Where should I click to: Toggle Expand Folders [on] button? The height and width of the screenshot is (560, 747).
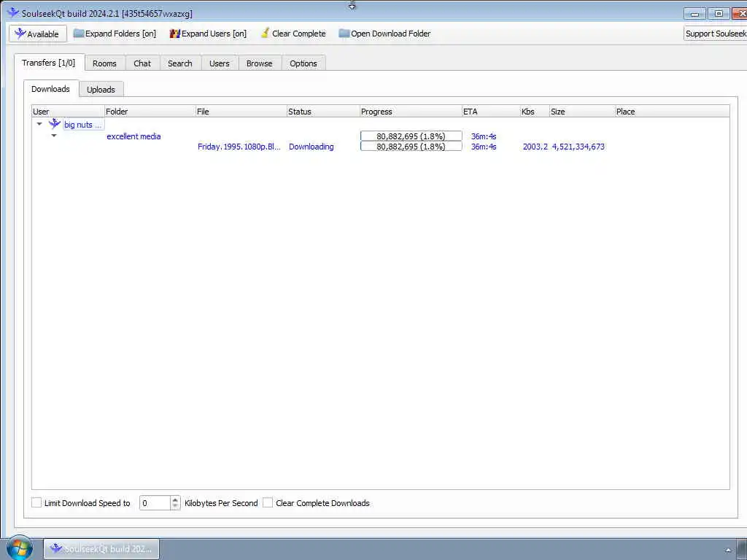point(115,34)
